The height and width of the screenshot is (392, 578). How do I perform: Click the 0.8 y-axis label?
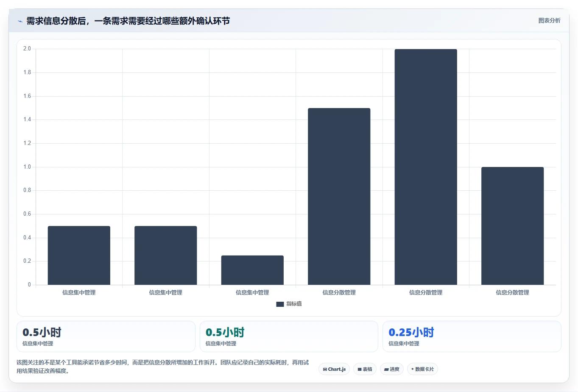click(27, 190)
